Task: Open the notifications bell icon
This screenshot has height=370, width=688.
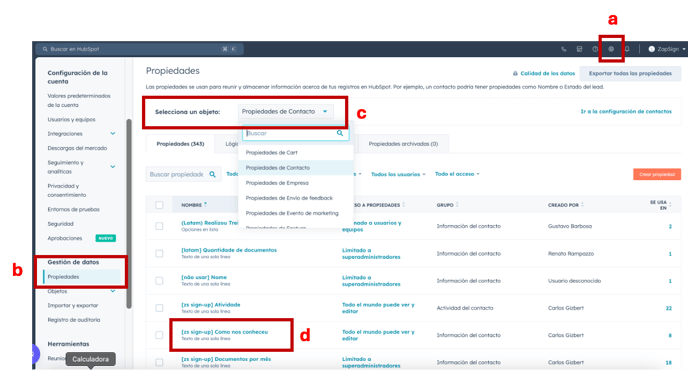Action: 627,49
